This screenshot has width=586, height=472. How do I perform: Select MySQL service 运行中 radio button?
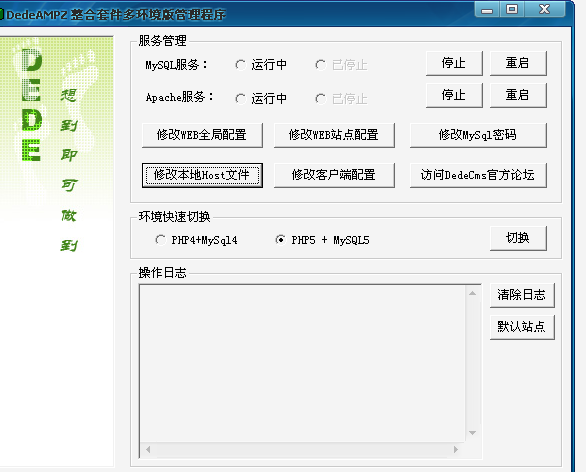241,65
